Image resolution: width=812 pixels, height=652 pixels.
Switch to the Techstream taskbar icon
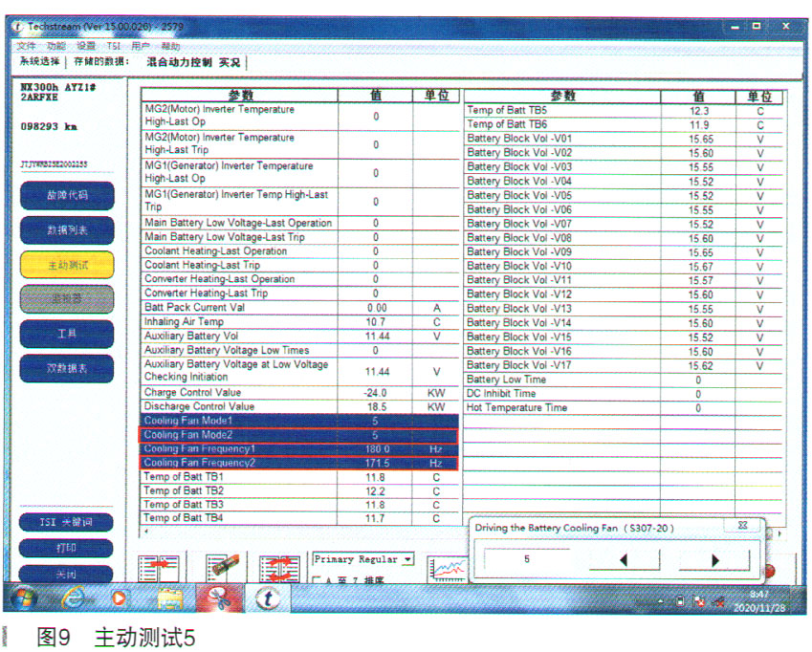[268, 598]
